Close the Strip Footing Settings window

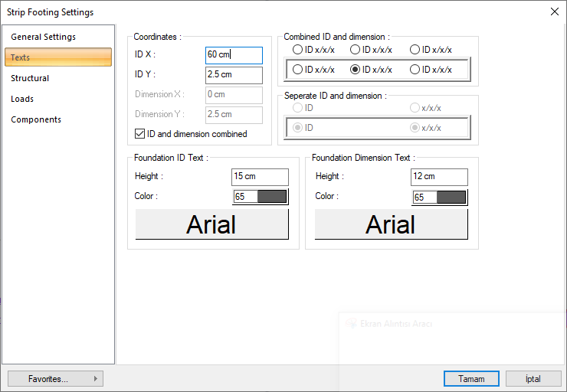coord(554,11)
